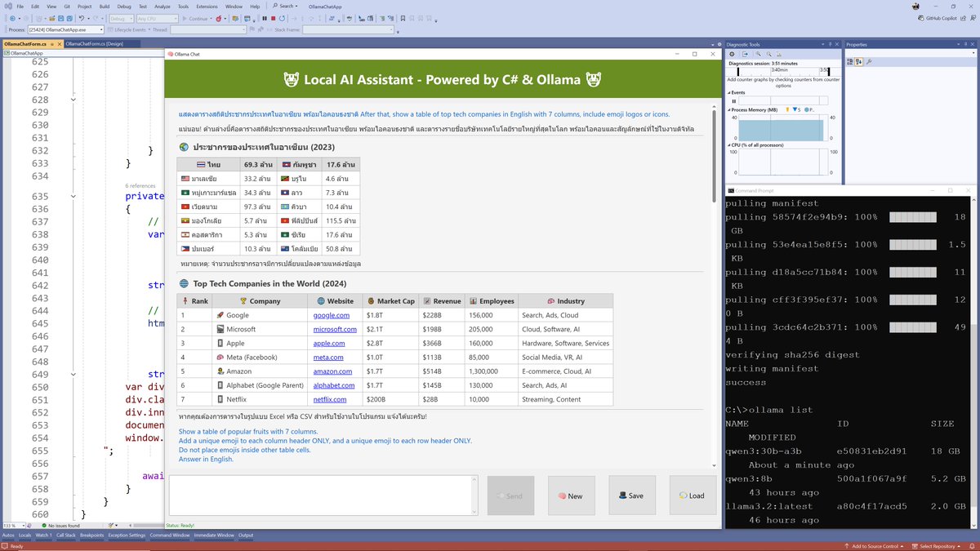Open the Git menu

coord(68,6)
